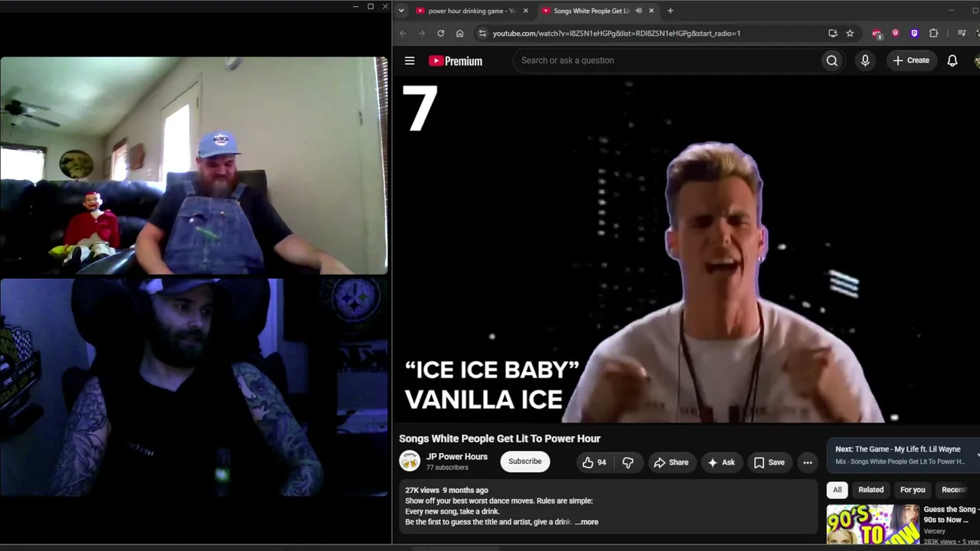The image size is (980, 551).
Task: Reload the page in the browser
Action: 440,33
